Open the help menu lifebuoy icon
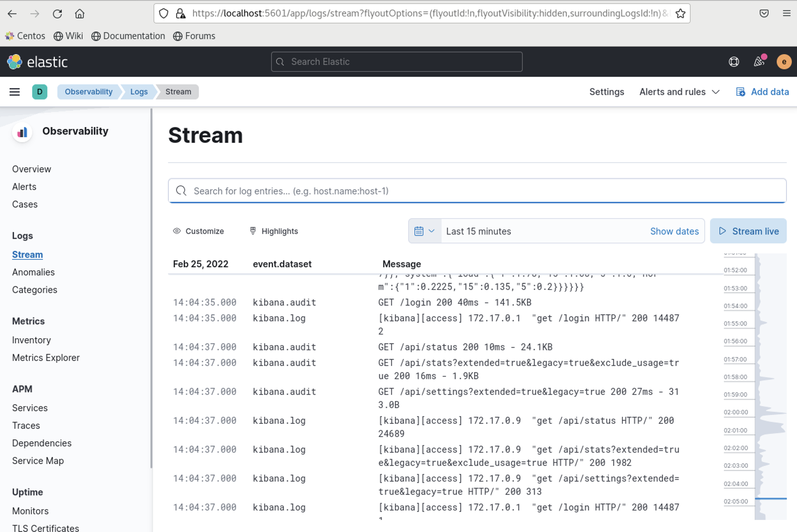This screenshot has width=797, height=532. point(733,62)
